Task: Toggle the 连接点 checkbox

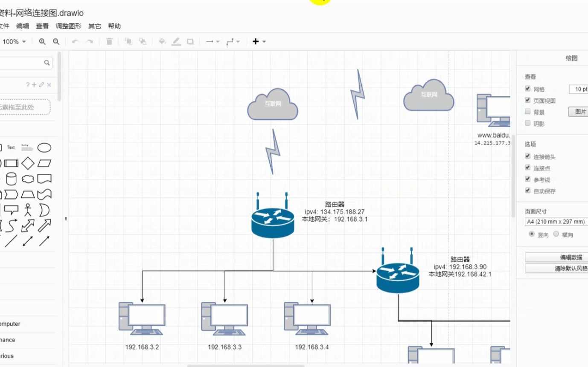Action: click(x=528, y=168)
